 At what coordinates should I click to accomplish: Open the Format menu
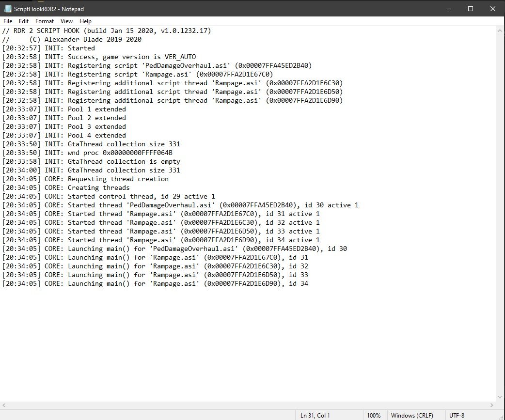coord(45,21)
